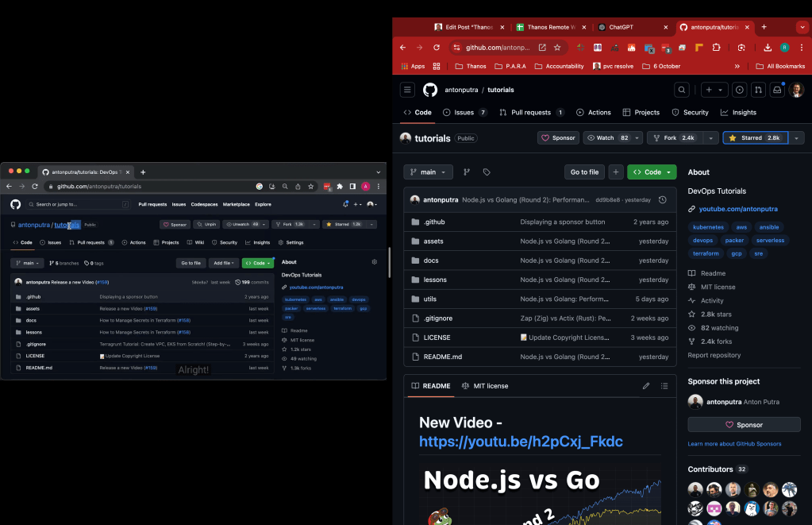Open the main branch dropdown in right window
The height and width of the screenshot is (525, 812).
tap(428, 172)
